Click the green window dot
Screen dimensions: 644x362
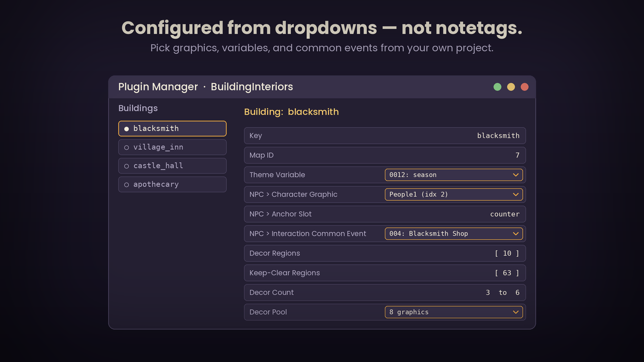point(497,87)
